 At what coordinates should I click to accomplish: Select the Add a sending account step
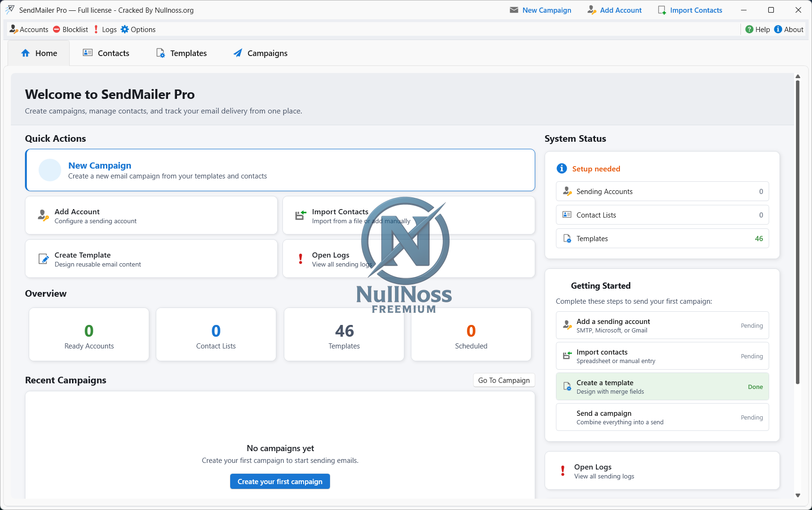tap(662, 325)
